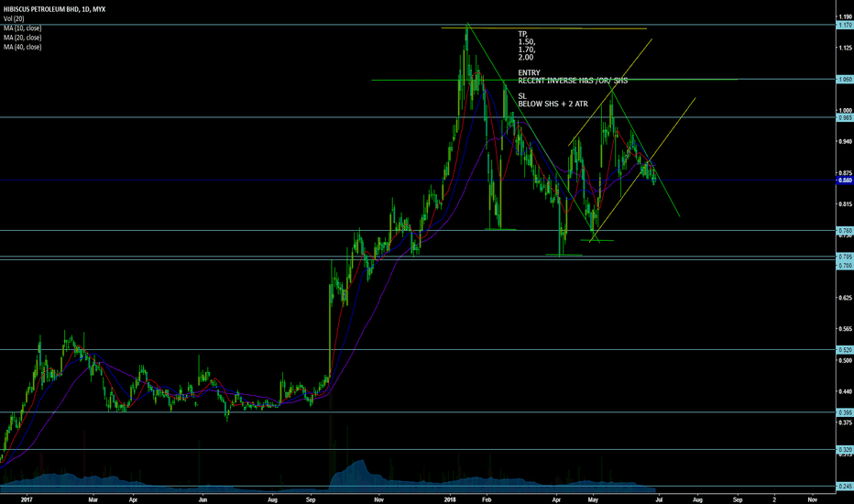
Task: Click the 2018 label on time axis
Action: point(451,499)
